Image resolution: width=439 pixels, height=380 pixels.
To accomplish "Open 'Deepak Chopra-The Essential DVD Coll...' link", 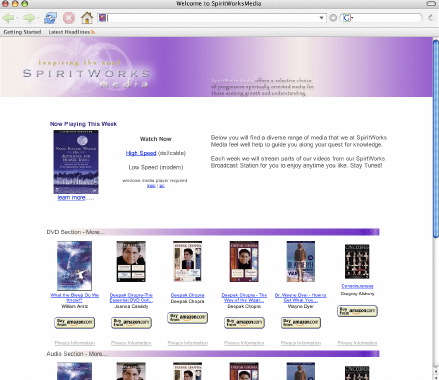I will [131, 298].
